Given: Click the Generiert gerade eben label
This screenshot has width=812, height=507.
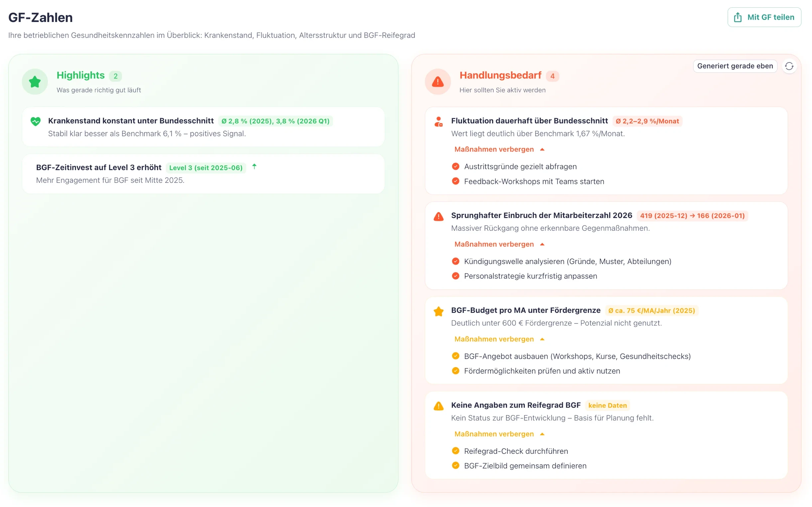Looking at the screenshot, I should [x=735, y=66].
